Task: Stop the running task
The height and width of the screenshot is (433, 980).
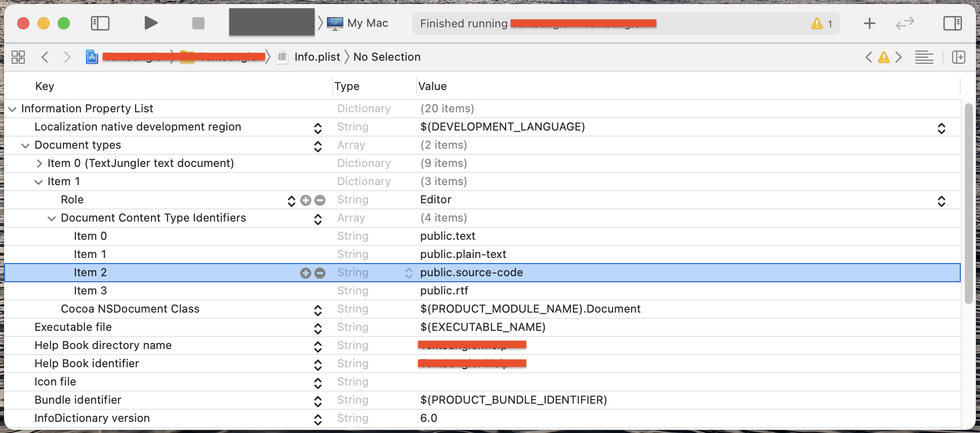Action: (198, 23)
